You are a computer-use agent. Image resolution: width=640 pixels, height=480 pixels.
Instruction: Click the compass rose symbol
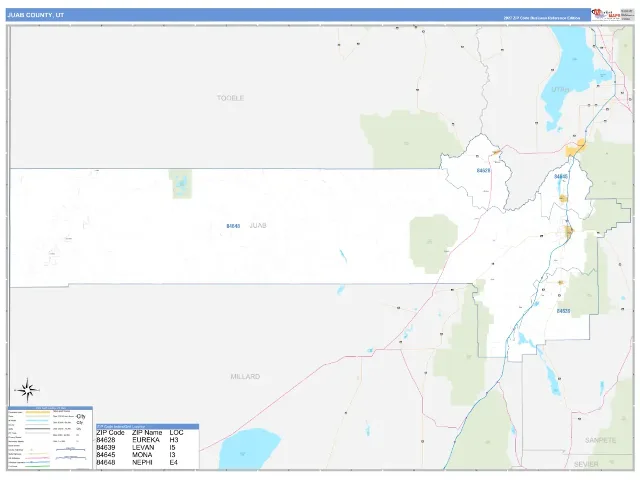point(27,391)
